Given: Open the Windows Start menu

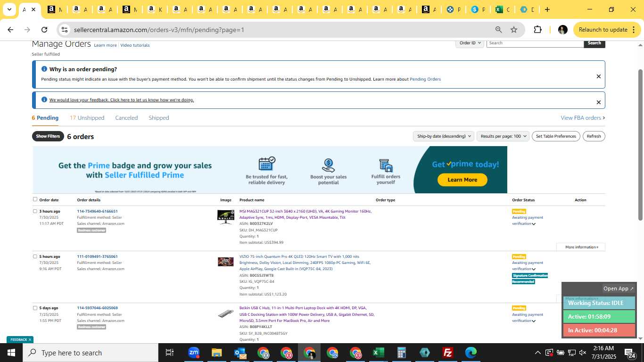Looking at the screenshot, I should (x=11, y=353).
